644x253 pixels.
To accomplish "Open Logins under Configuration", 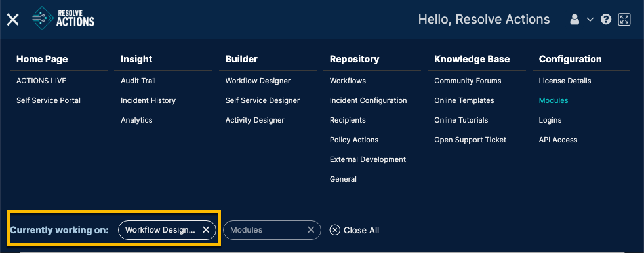I will tap(550, 121).
